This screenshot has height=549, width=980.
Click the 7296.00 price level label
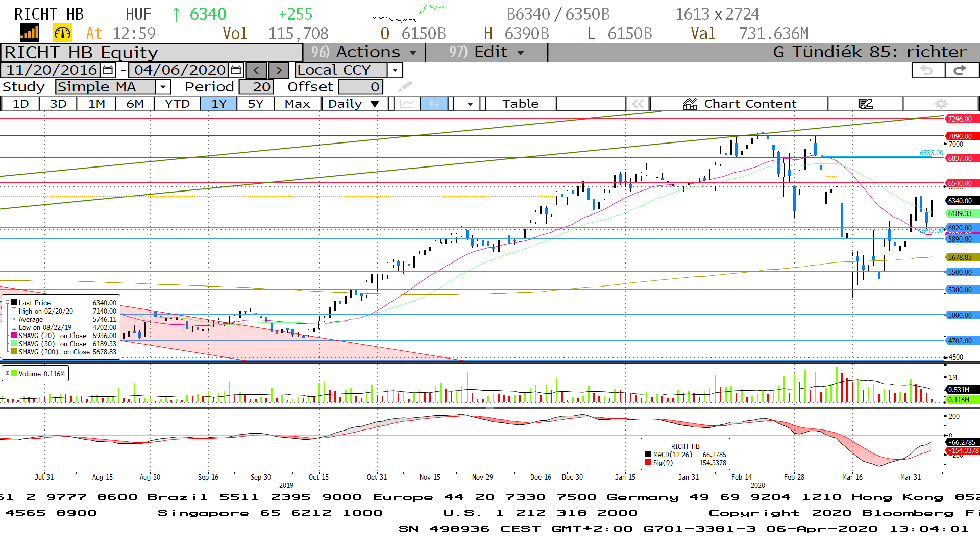tap(962, 119)
